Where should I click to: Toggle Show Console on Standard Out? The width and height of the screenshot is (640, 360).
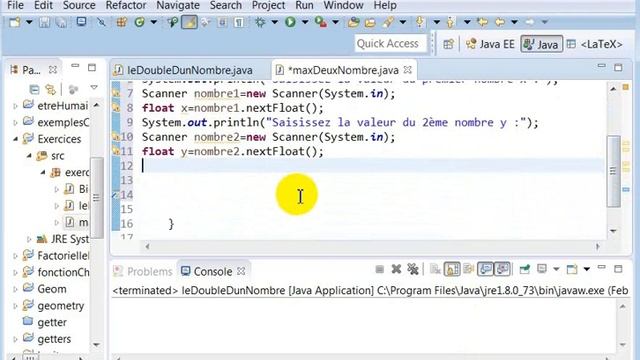point(485,269)
